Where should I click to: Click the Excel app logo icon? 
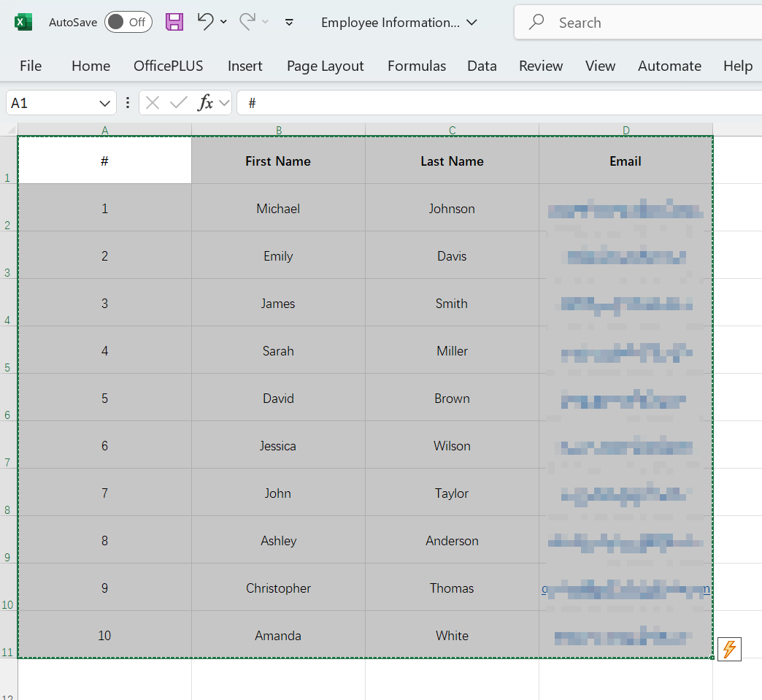tap(23, 22)
